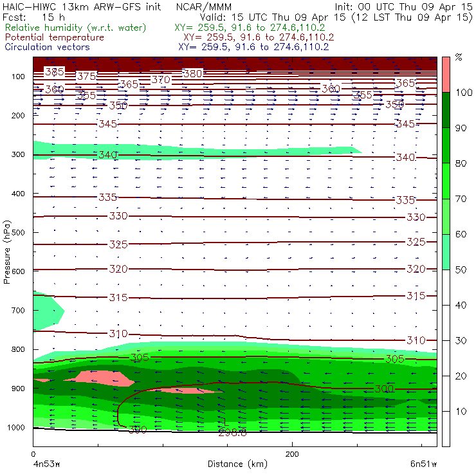The width and height of the screenshot is (476, 476).
Task: Click the green XY= 259.5, 91.6 coordinates line
Action: point(250,28)
